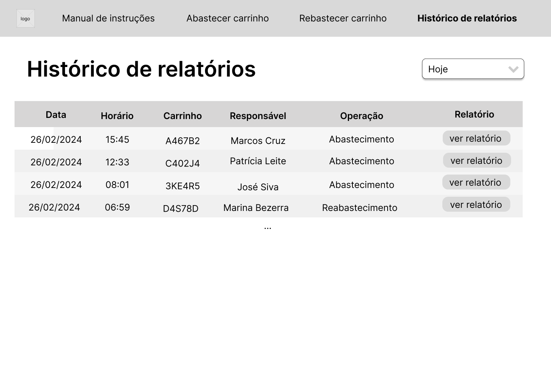Click time 08:01 cell
551x392 pixels.
tap(117, 185)
